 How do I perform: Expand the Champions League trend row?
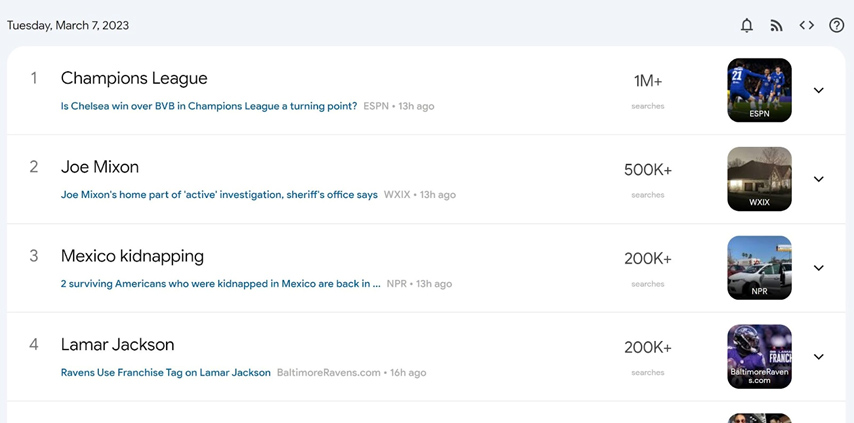click(818, 90)
